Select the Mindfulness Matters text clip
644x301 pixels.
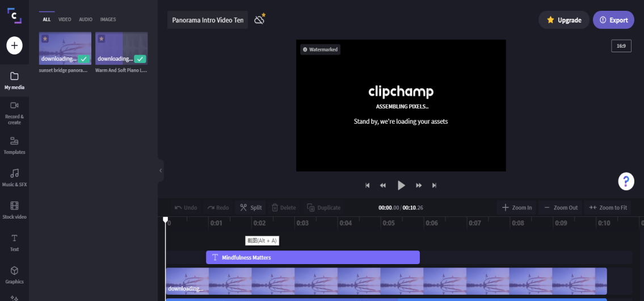tap(313, 257)
